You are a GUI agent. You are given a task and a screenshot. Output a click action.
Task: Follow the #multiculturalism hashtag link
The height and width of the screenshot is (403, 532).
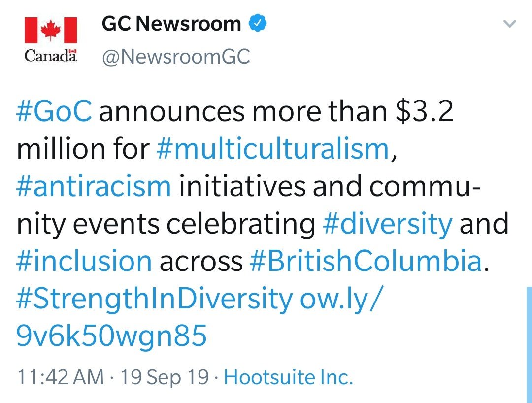pos(272,149)
